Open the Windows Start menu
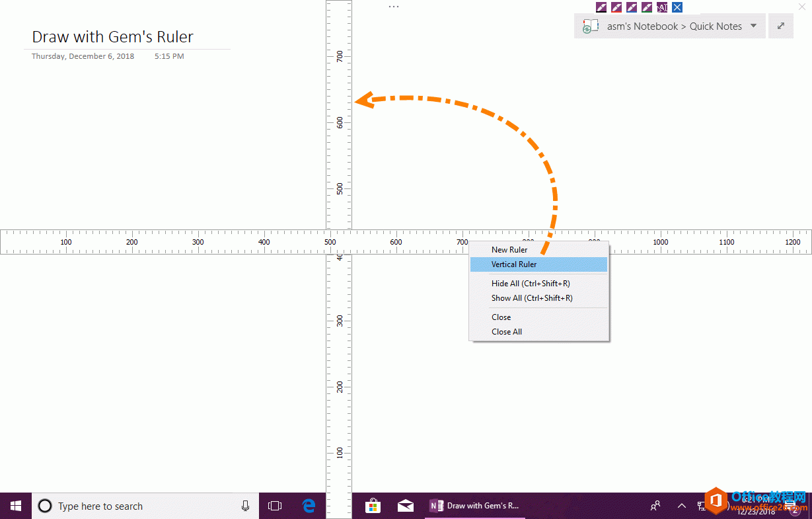Image resolution: width=812 pixels, height=519 pixels. [x=16, y=506]
